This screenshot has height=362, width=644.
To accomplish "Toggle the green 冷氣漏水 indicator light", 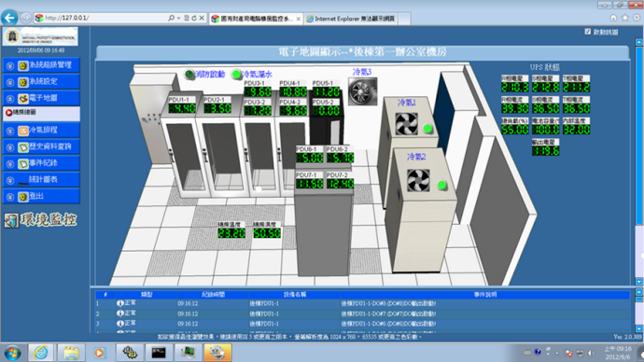I will 236,75.
